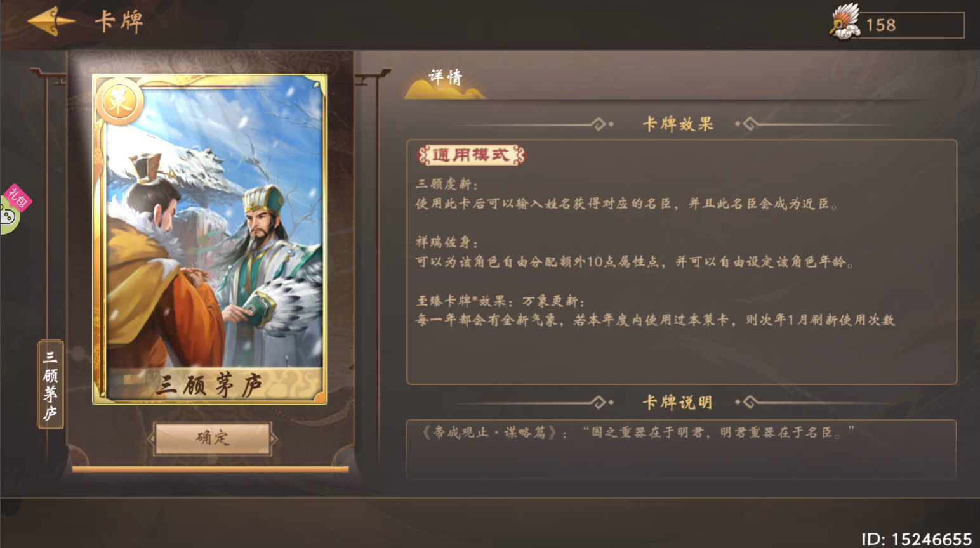980x548 pixels.
Task: Click the green game controller side icon
Action: (8, 216)
